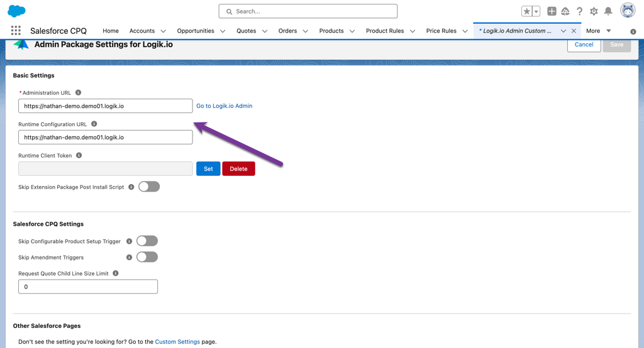Open the Notifications bell icon
The width and height of the screenshot is (644, 348).
pyautogui.click(x=608, y=11)
